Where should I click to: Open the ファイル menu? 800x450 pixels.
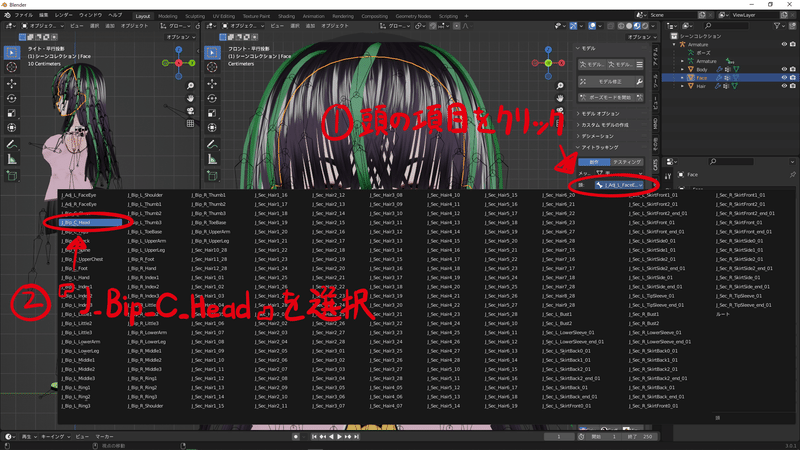[24, 15]
